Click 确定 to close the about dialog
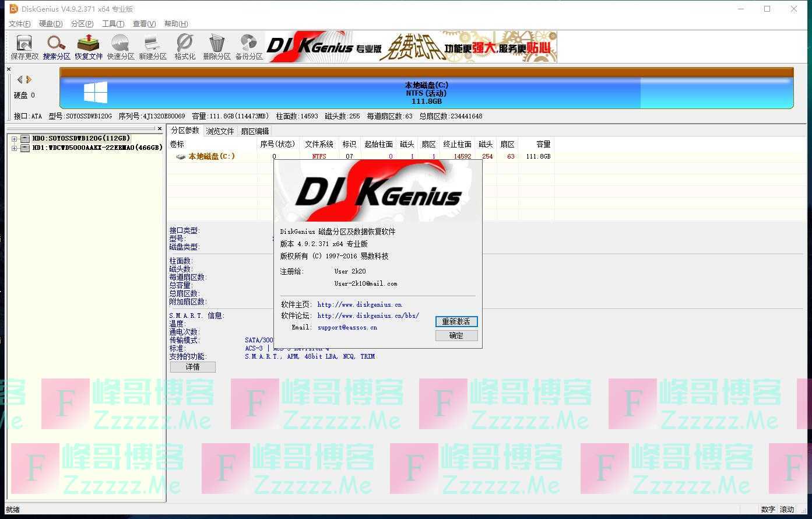The image size is (812, 519). 456,335
